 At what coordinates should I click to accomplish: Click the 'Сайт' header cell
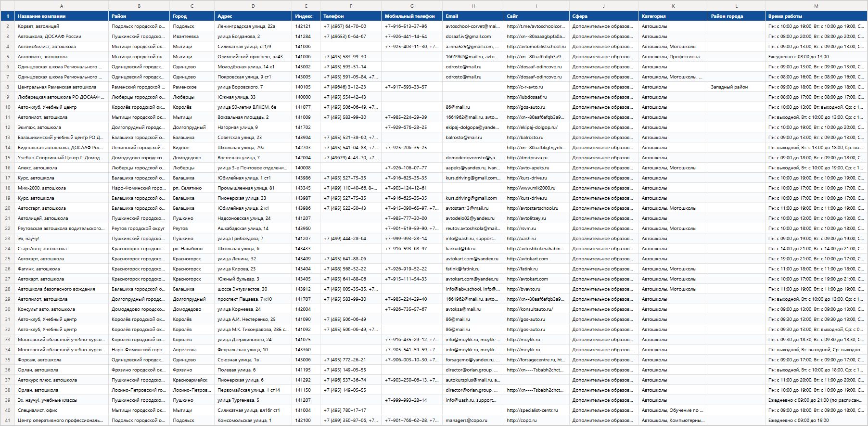tap(536, 16)
